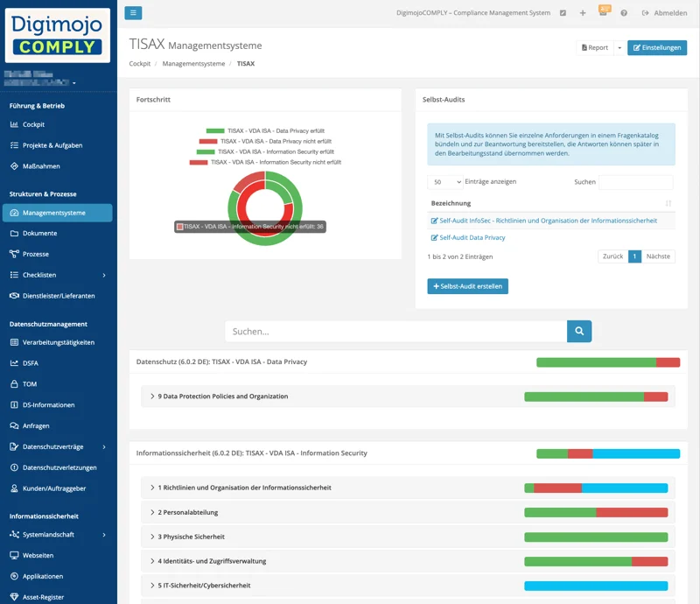Image resolution: width=700 pixels, height=604 pixels.
Task: Click Information Security overall progress bar
Action: [x=608, y=454]
